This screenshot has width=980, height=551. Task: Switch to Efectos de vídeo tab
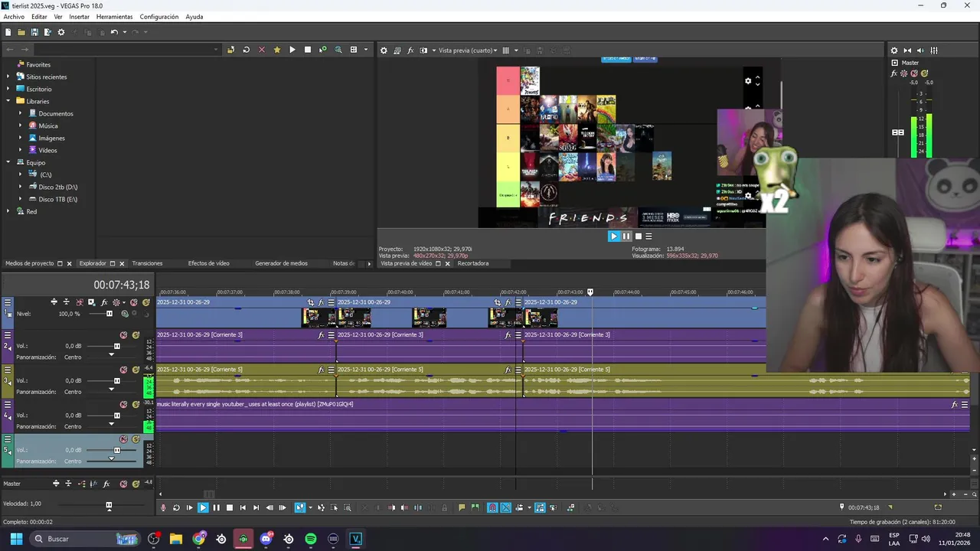(208, 263)
